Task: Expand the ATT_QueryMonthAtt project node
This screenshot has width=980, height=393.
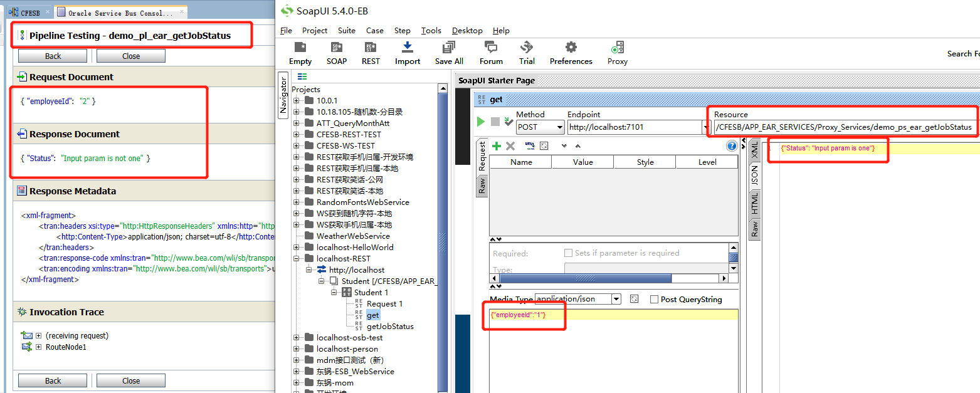Action: 297,123
